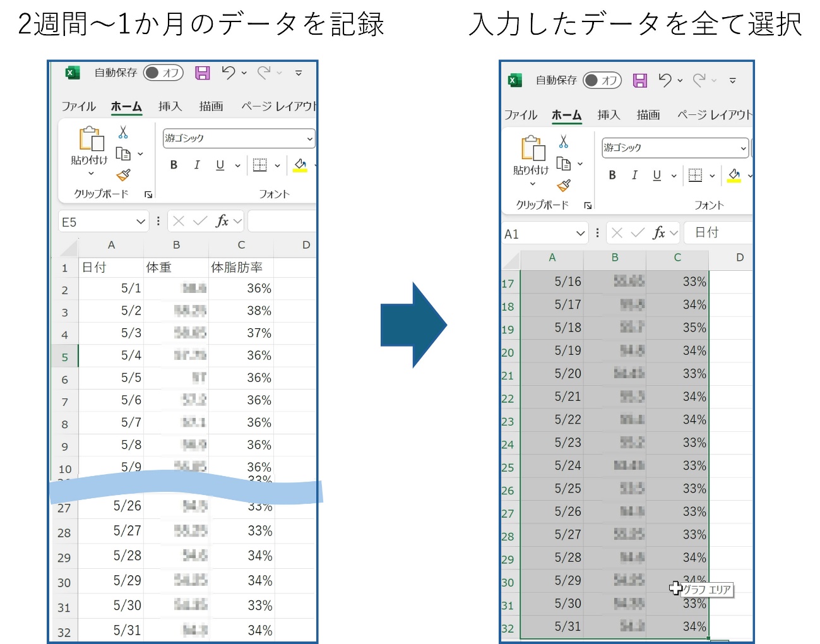Open Customize Quick Access Toolbar in right window
Viewport: 820px width, 644px height.
click(x=733, y=81)
